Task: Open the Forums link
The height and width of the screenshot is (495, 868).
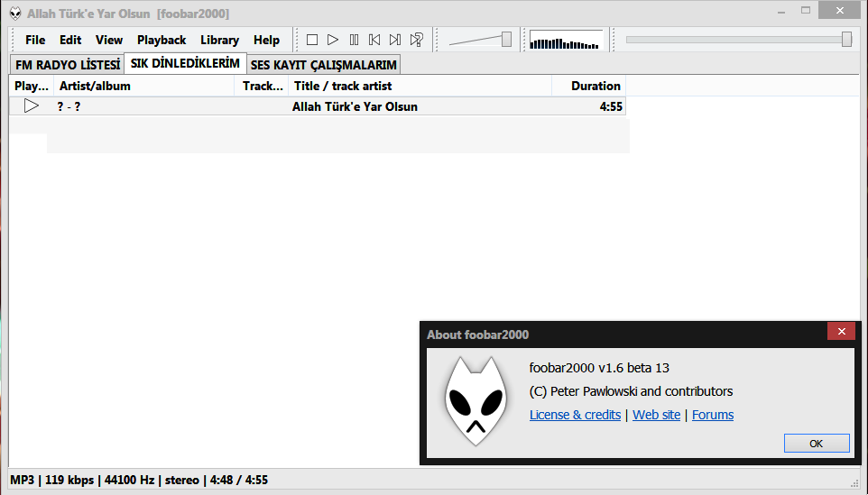Action: [x=713, y=415]
